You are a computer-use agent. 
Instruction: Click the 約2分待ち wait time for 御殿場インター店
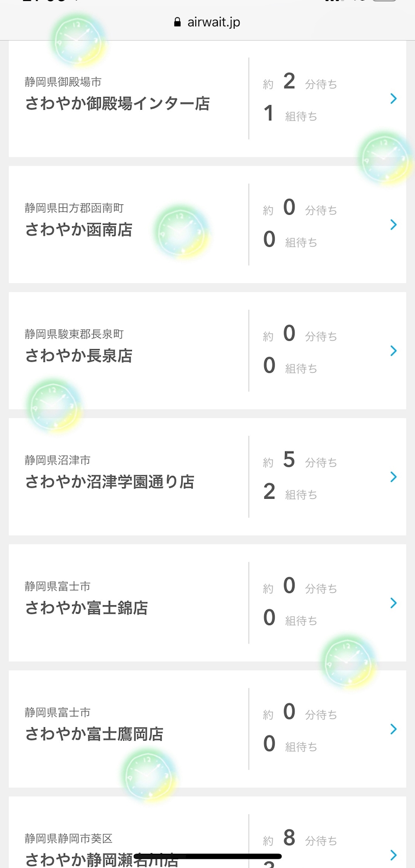click(300, 82)
